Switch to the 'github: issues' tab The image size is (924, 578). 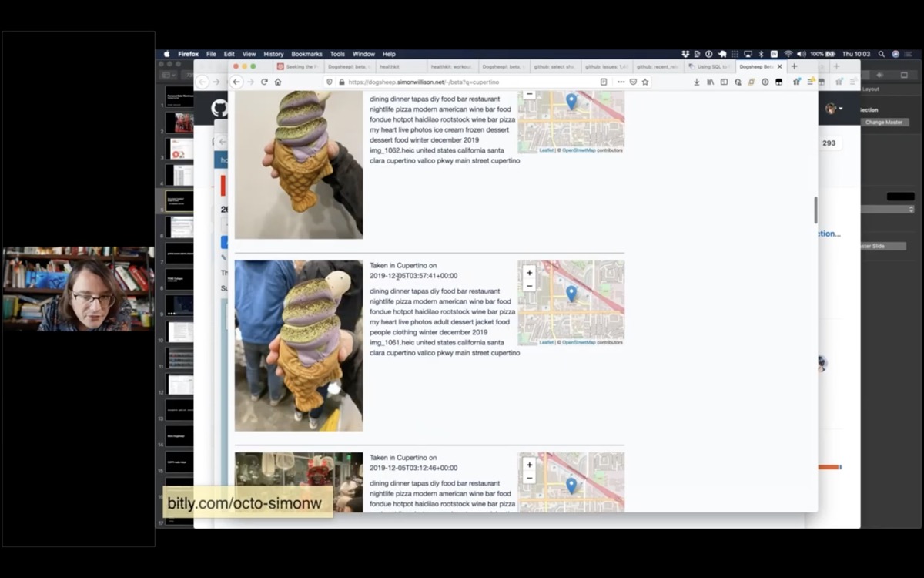pos(606,67)
